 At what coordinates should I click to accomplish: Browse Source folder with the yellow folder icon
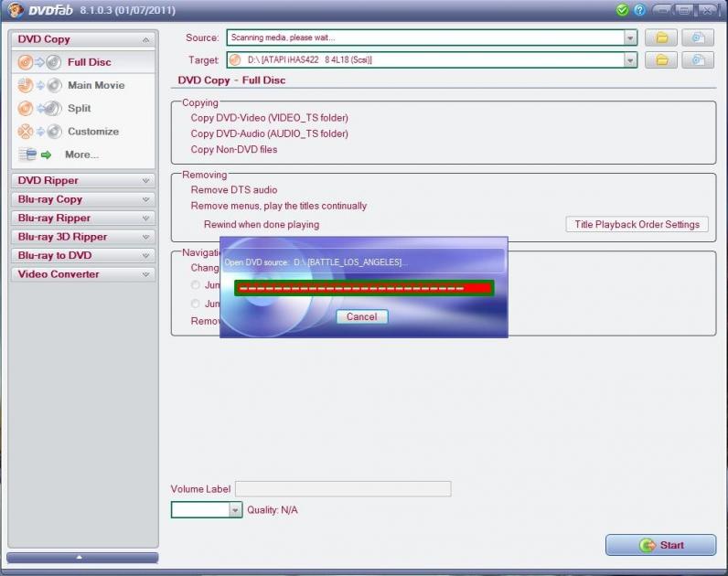[x=661, y=37]
